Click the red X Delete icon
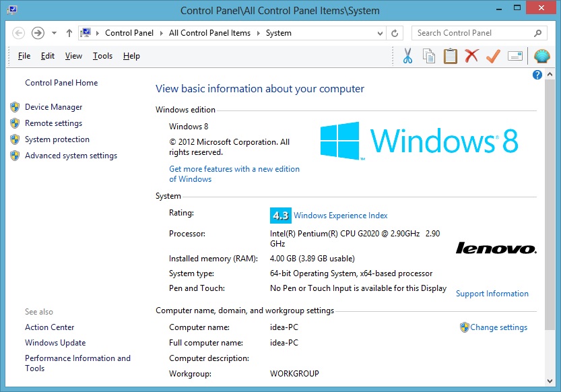561x392 pixels. pyautogui.click(x=471, y=56)
